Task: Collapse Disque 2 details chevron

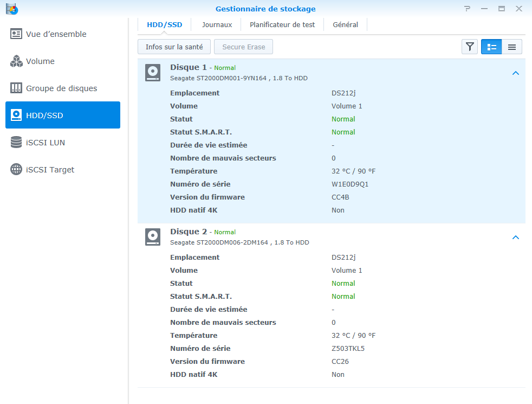Action: 516,237
